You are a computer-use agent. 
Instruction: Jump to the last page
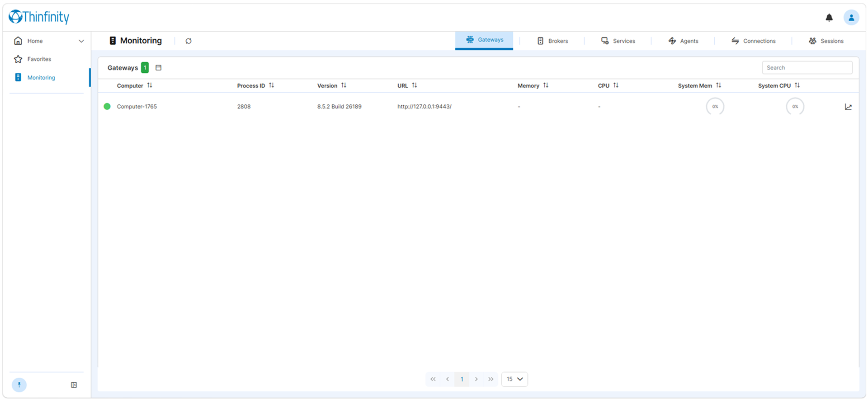[x=491, y=379]
